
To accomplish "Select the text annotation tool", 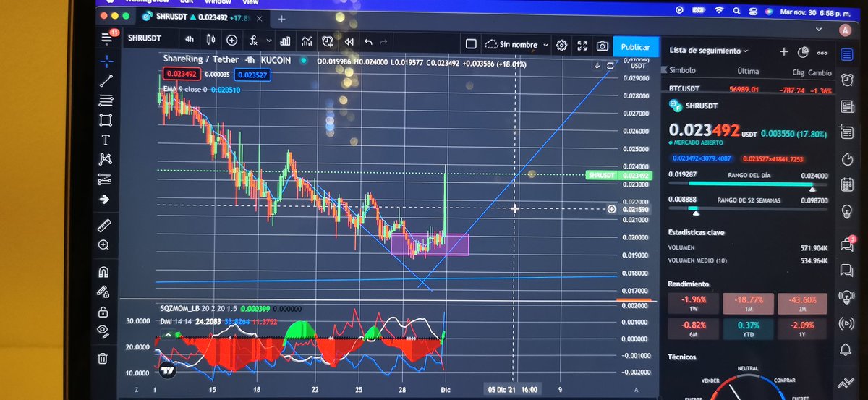I will pyautogui.click(x=106, y=140).
